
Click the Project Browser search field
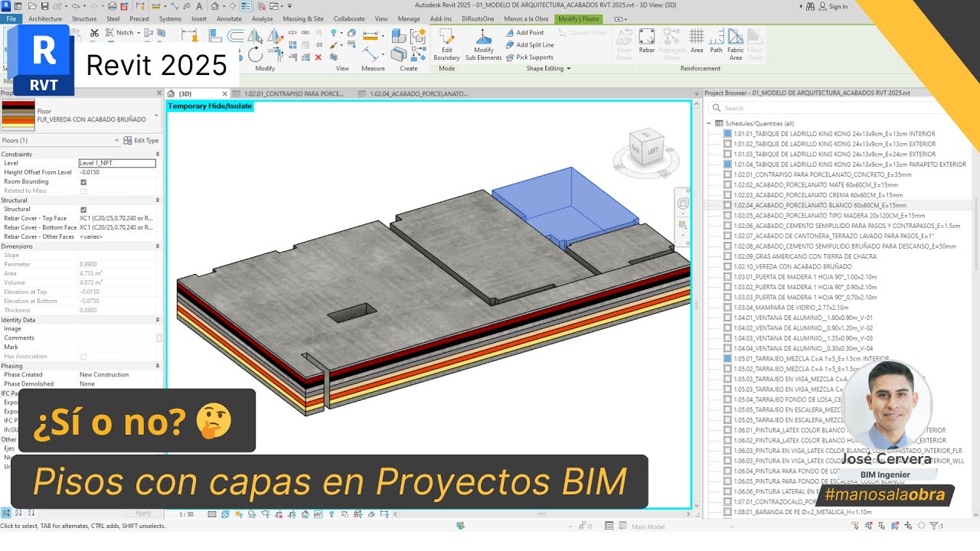tap(823, 108)
